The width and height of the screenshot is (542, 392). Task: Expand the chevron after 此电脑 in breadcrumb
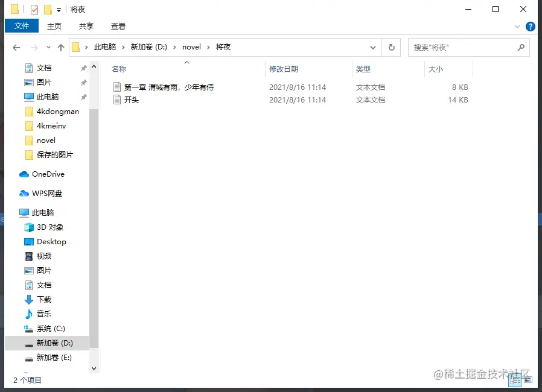pyautogui.click(x=123, y=47)
